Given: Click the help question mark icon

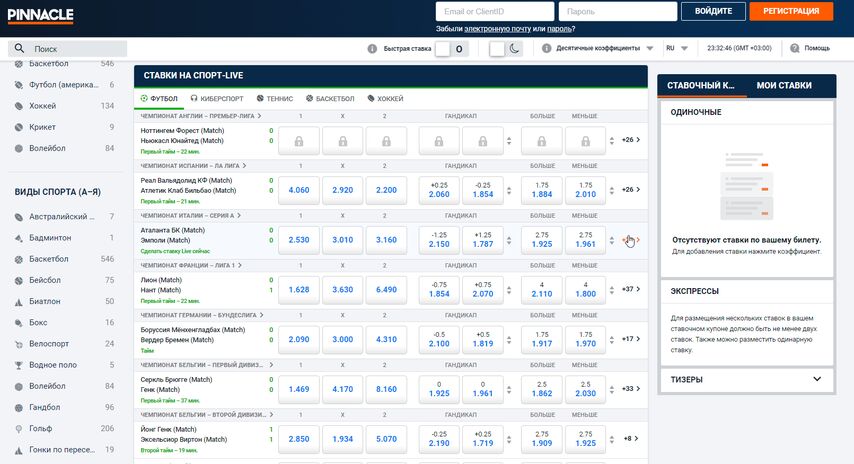Looking at the screenshot, I should [x=795, y=48].
